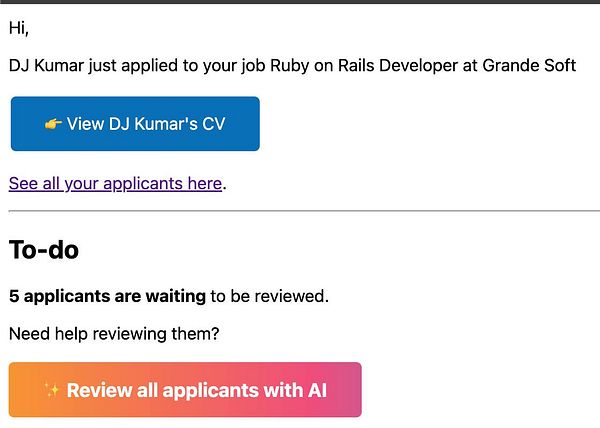Follow the See all your applicants here link
Viewport: 600px width, 428px height.
tap(115, 183)
